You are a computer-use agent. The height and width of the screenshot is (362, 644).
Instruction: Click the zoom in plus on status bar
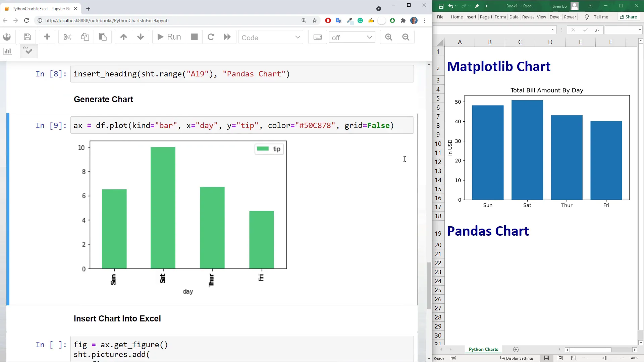623,358
